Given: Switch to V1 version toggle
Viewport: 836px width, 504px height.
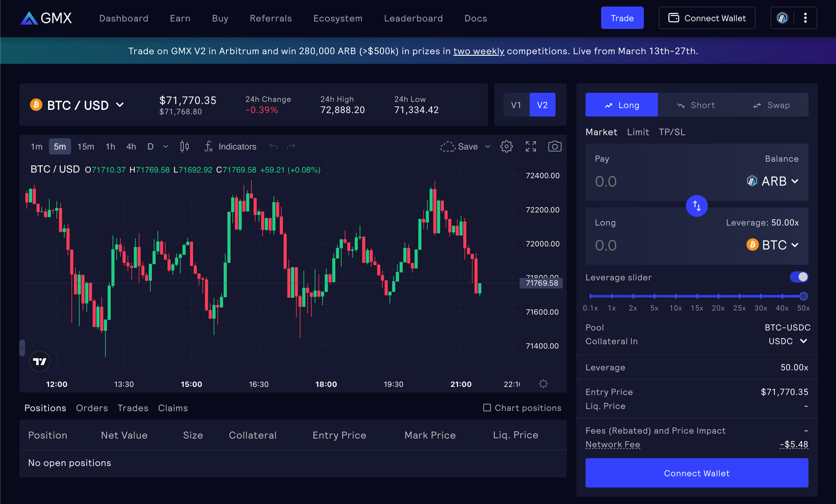Looking at the screenshot, I should 516,105.
